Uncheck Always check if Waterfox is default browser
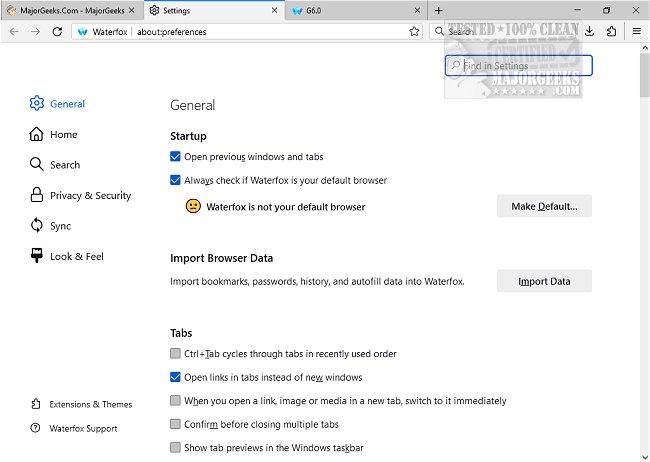650x462 pixels. coord(175,180)
